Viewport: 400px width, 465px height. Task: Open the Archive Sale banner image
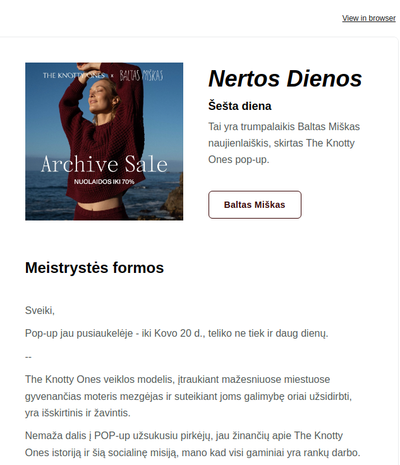(x=104, y=141)
